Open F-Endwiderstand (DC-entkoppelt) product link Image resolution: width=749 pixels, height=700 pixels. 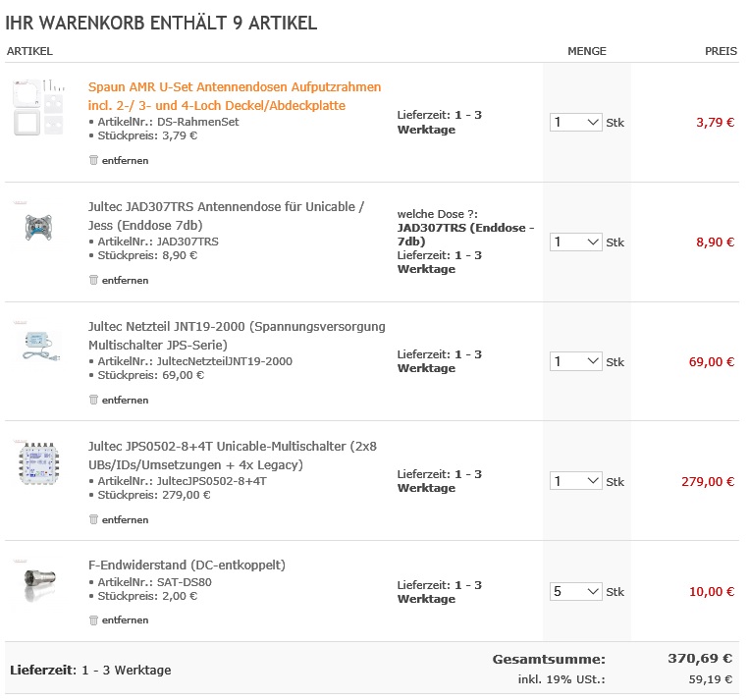(187, 565)
